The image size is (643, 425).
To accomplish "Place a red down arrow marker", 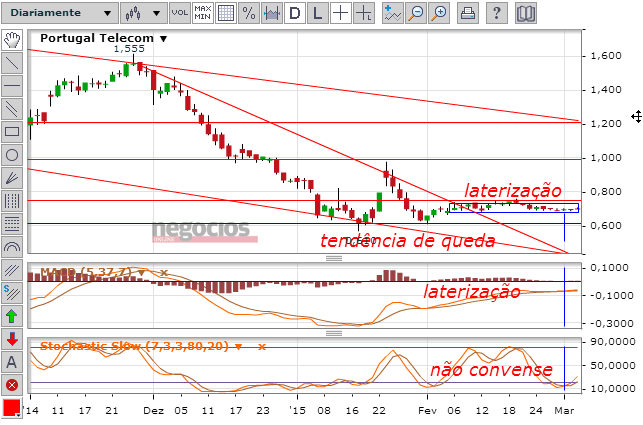I will click(12, 339).
